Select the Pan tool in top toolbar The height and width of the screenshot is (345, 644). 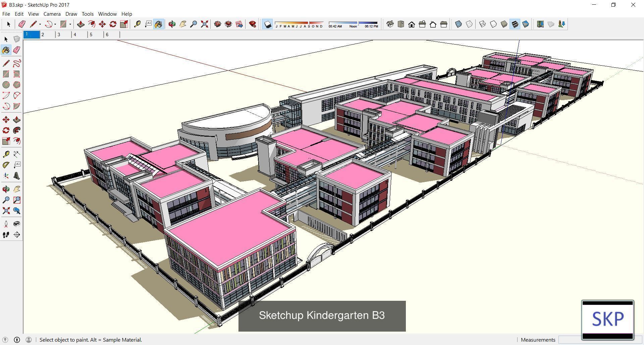coord(183,24)
